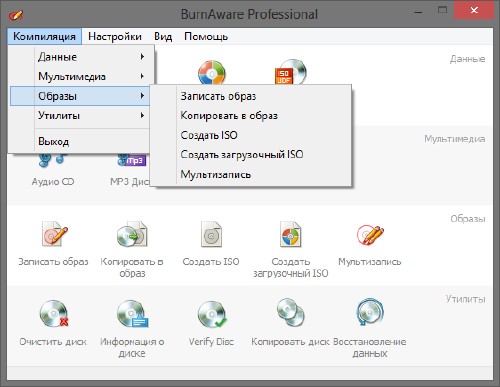Image resolution: width=500 pixels, height=387 pixels.
Task: Click the arrow next to Утилиты menu item
Action: pyautogui.click(x=142, y=116)
